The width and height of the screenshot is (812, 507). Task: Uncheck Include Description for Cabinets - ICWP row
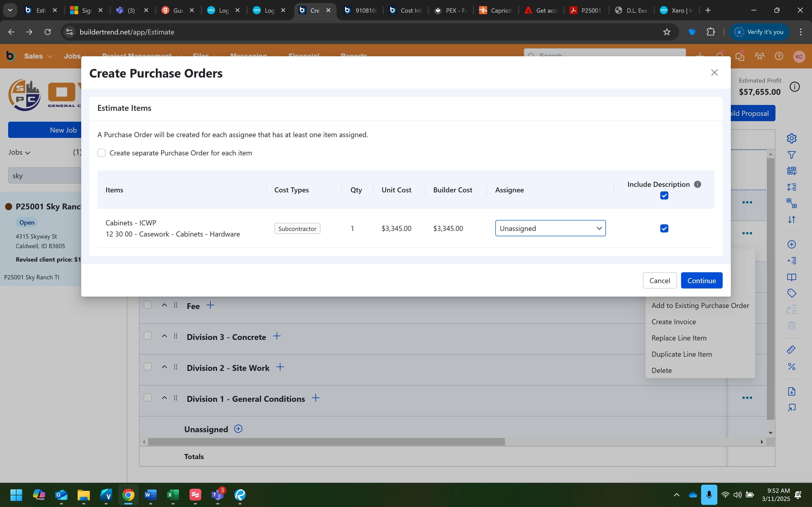[x=664, y=228]
